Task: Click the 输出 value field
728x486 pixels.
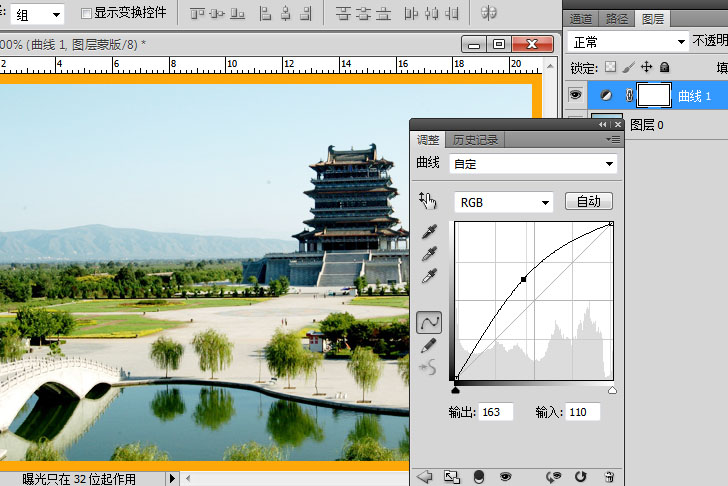Action: [x=495, y=412]
